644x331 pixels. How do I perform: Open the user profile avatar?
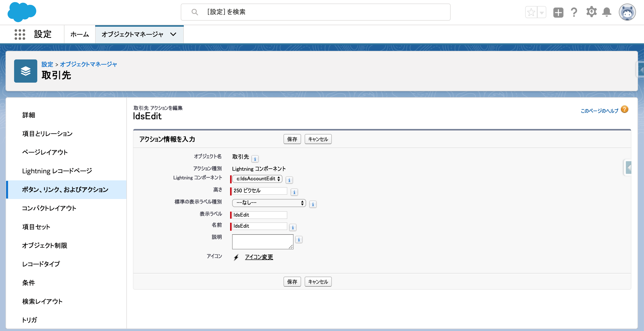pos(627,12)
